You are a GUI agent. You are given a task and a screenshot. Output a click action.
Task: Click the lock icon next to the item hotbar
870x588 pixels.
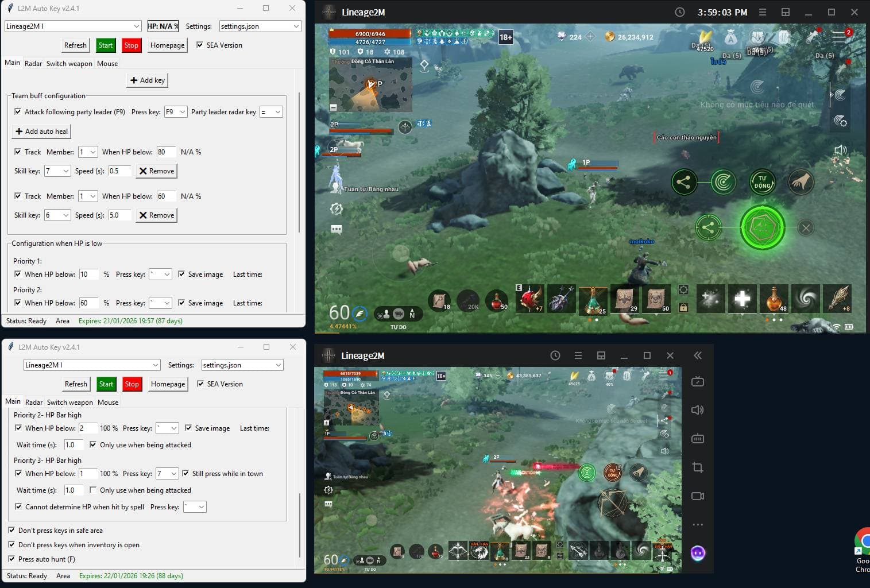pyautogui.click(x=683, y=308)
